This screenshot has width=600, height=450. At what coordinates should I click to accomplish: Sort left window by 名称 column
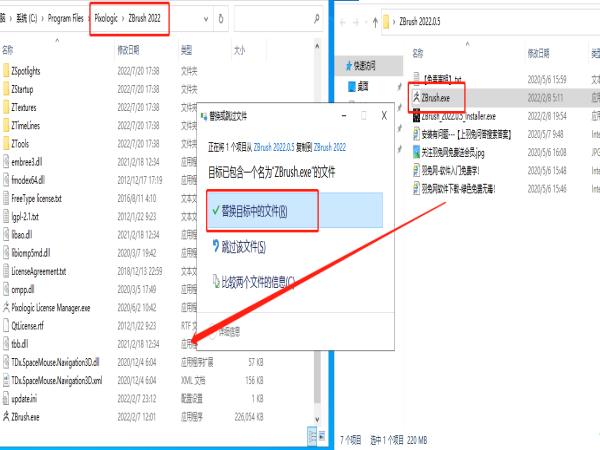pyautogui.click(x=7, y=50)
